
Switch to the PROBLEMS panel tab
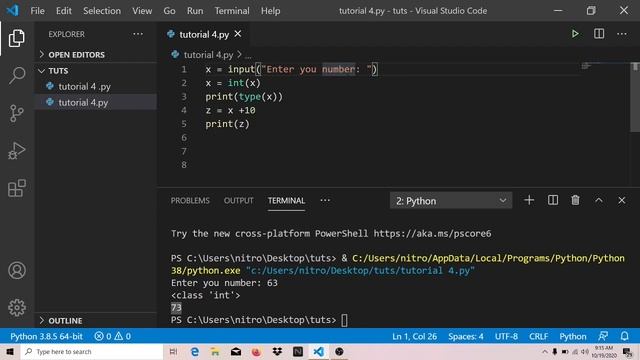190,201
